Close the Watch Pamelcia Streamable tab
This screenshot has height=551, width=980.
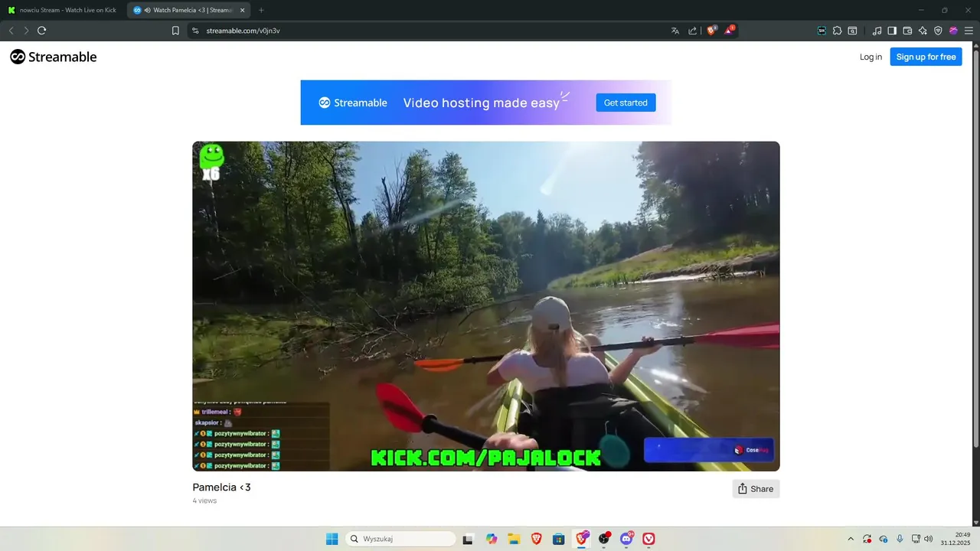point(243,10)
